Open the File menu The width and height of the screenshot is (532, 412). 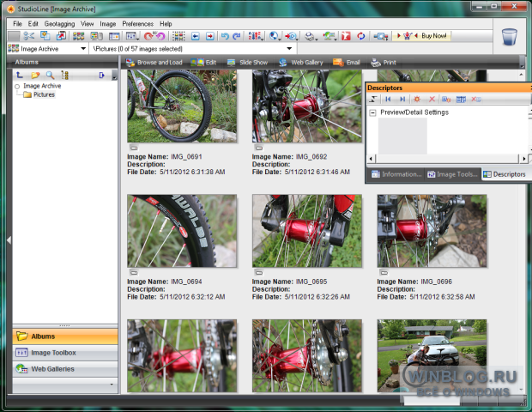pyautogui.click(x=17, y=24)
